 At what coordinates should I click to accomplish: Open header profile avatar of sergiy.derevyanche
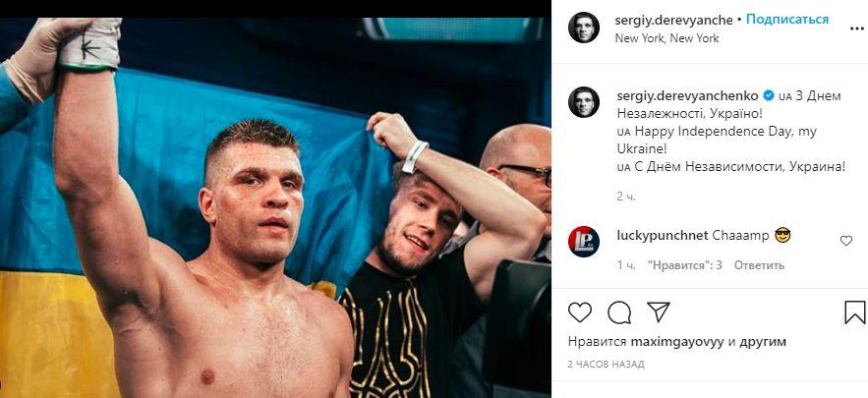coord(584,28)
